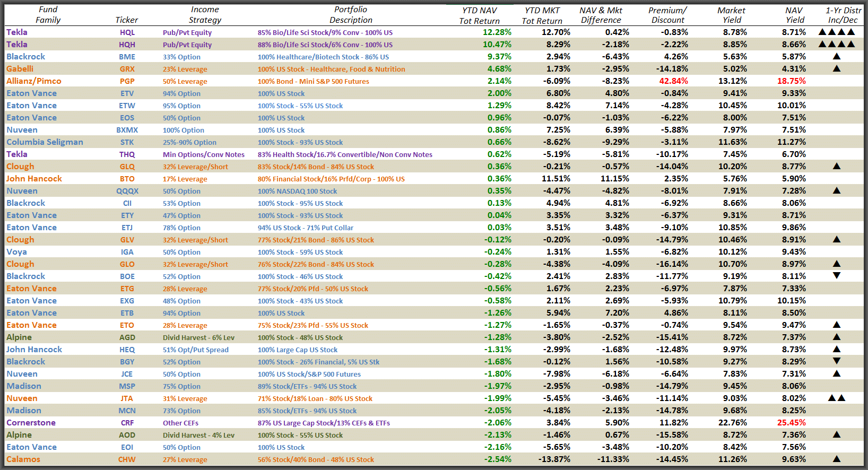
Task: Select the Gabelli fund family cell
Action: pyautogui.click(x=20, y=69)
